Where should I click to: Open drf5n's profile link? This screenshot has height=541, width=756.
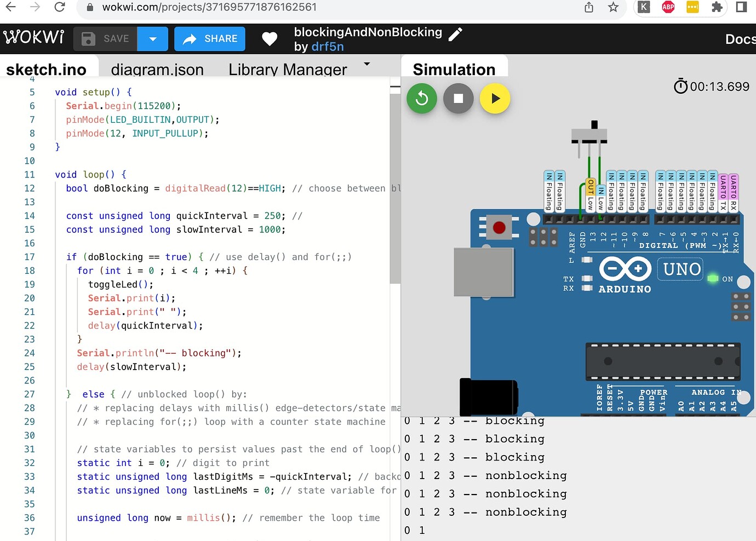coord(328,47)
